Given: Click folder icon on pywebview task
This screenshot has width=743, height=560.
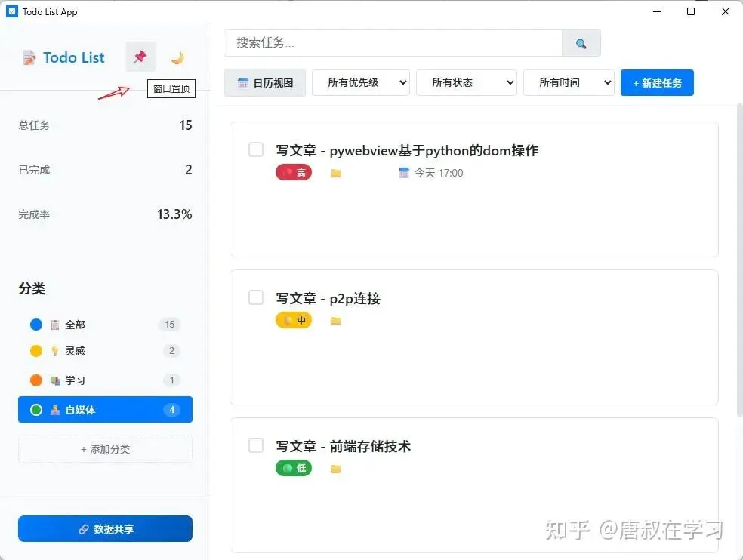Looking at the screenshot, I should (336, 173).
